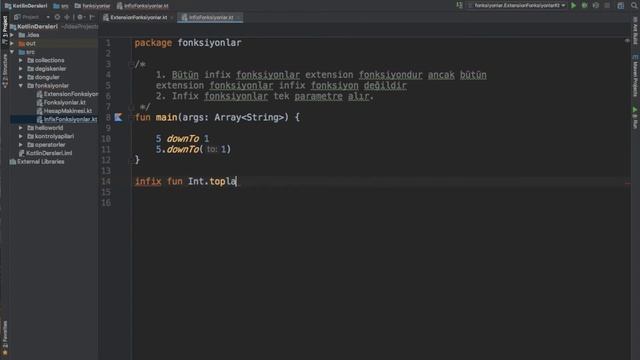
Task: Open the run configuration dropdown
Action: tap(517, 6)
